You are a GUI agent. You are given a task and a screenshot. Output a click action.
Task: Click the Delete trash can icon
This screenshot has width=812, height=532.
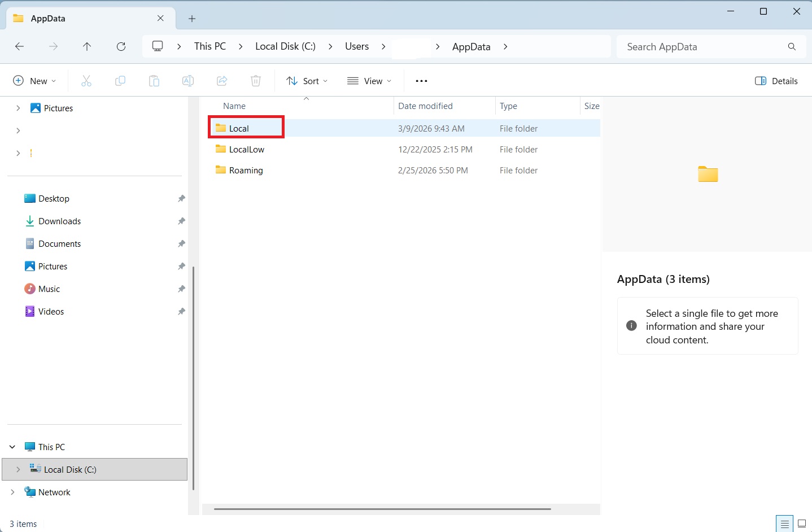[x=256, y=81]
